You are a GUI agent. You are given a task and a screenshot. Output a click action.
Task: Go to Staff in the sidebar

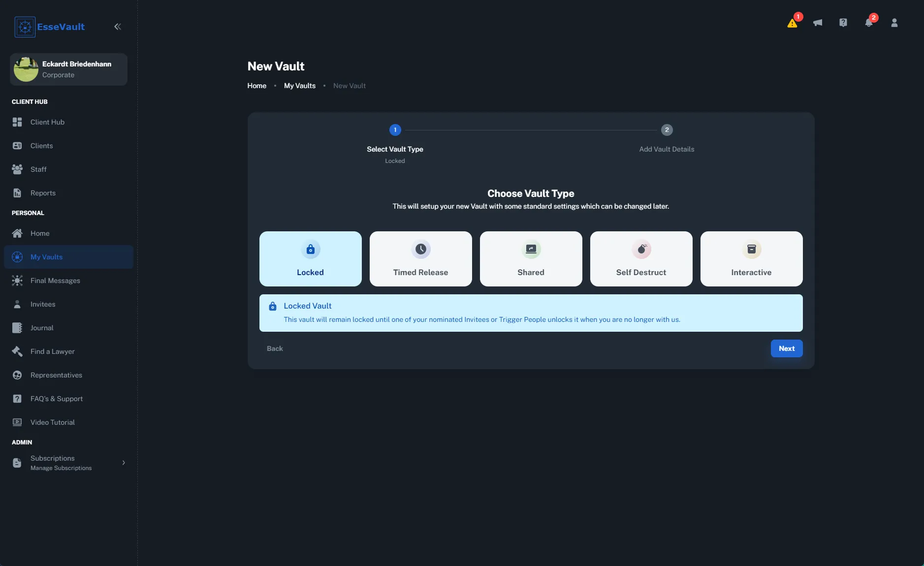click(x=69, y=169)
